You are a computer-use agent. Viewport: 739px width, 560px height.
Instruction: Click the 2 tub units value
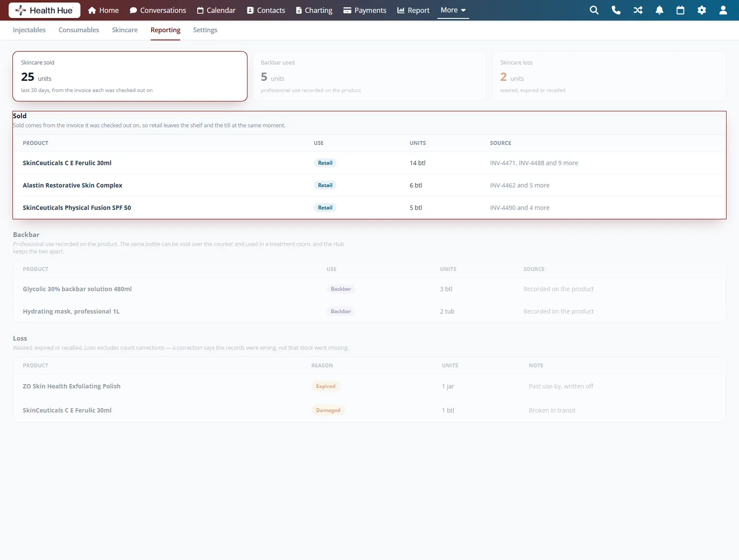pyautogui.click(x=447, y=311)
